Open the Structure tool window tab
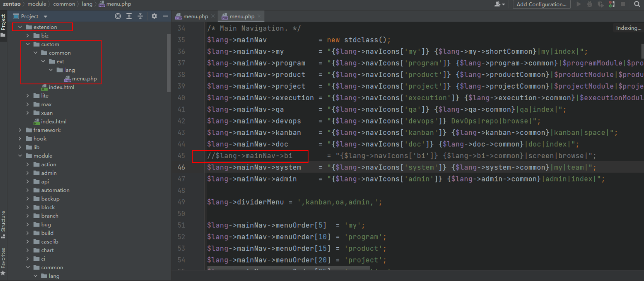This screenshot has height=281, width=644. [3, 224]
